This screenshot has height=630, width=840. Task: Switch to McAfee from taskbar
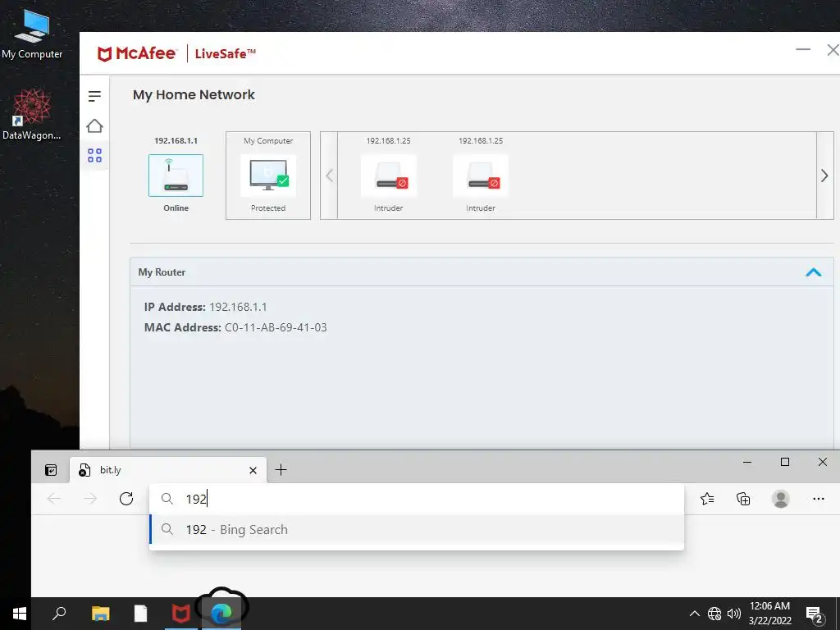(x=180, y=614)
